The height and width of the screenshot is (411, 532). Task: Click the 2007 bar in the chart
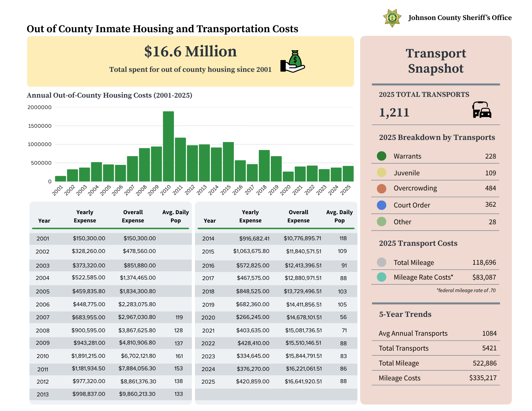132,169
